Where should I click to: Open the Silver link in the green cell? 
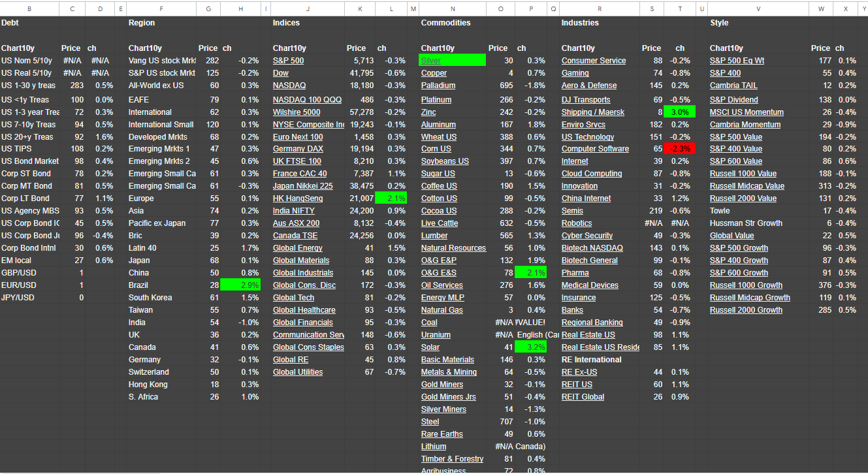tap(431, 61)
